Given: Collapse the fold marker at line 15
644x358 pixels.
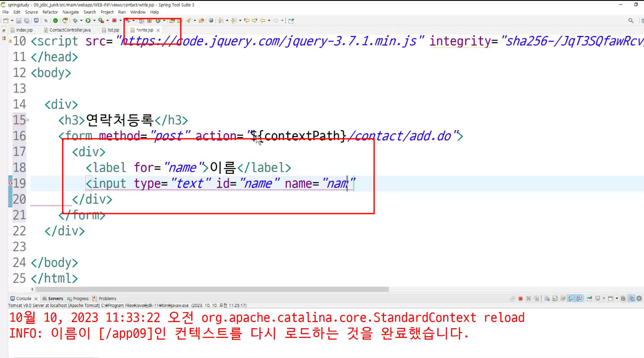Looking at the screenshot, I should pos(28,120).
